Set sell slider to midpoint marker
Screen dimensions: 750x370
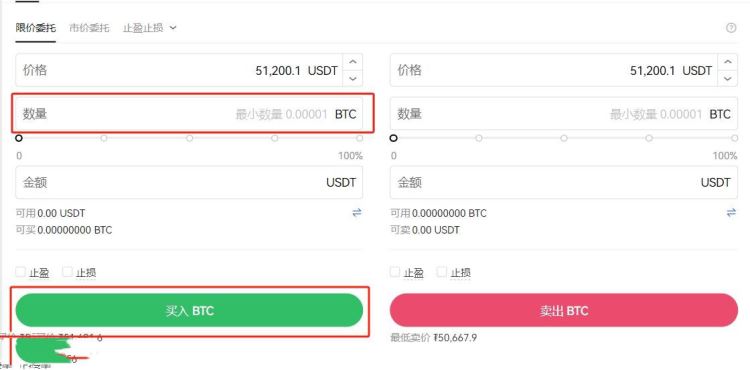click(x=564, y=138)
